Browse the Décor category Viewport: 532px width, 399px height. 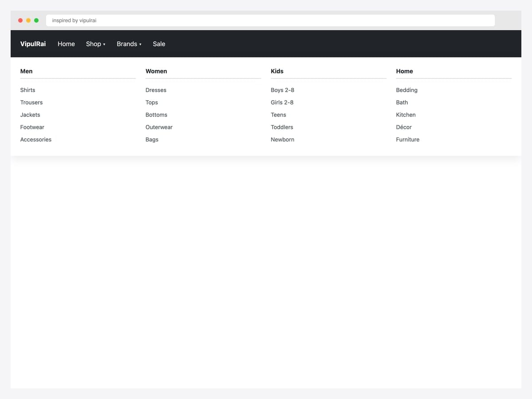click(x=404, y=127)
